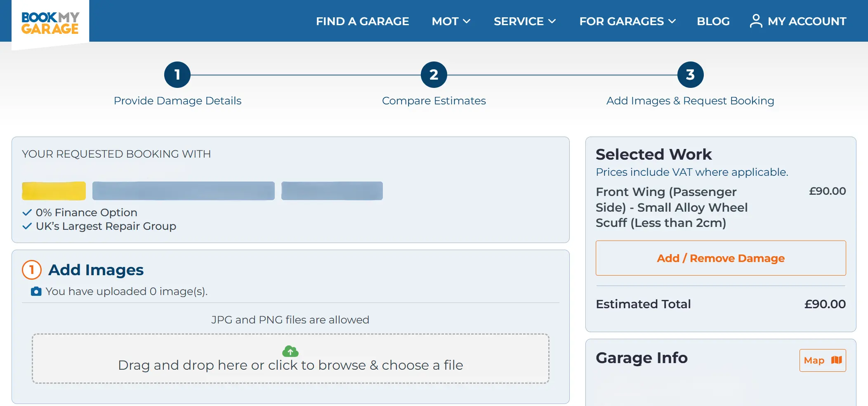Open the BLOG menu item
This screenshot has width=868, height=406.
[713, 21]
